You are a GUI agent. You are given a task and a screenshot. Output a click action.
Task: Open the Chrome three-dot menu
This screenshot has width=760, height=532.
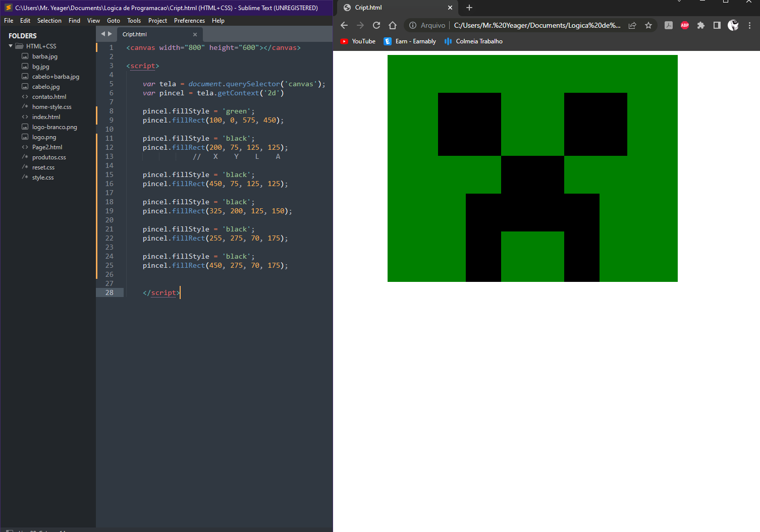749,25
